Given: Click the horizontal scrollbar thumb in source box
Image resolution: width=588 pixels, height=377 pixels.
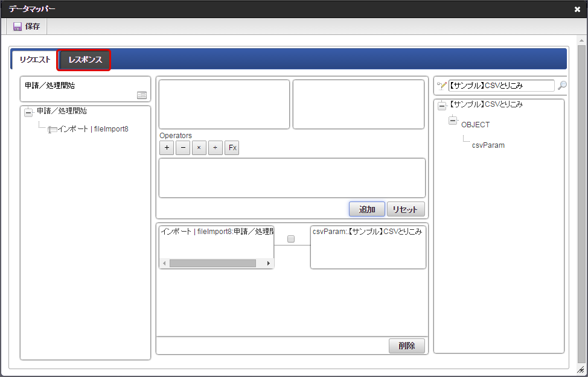Looking at the screenshot, I should click(x=213, y=264).
